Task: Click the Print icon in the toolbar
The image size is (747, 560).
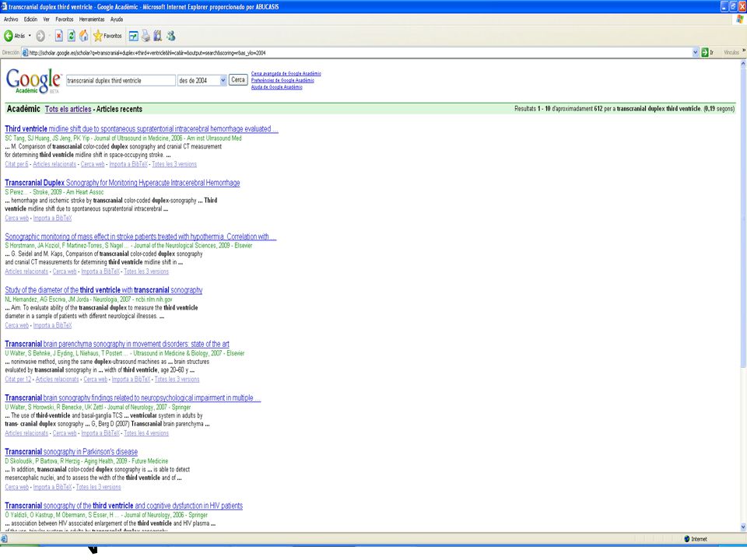Action: point(146,36)
